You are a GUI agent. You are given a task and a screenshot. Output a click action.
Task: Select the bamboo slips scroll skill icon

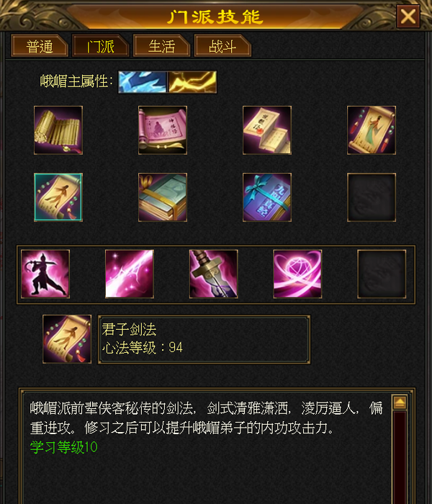pos(58,130)
